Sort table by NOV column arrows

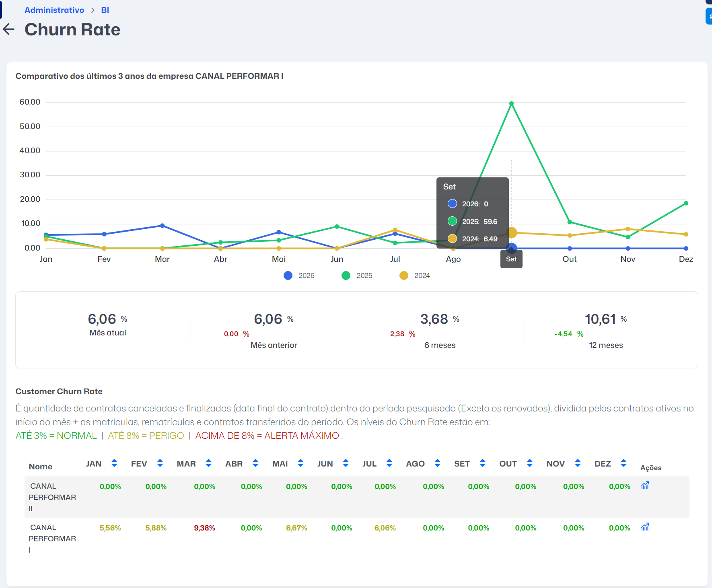pyautogui.click(x=578, y=463)
